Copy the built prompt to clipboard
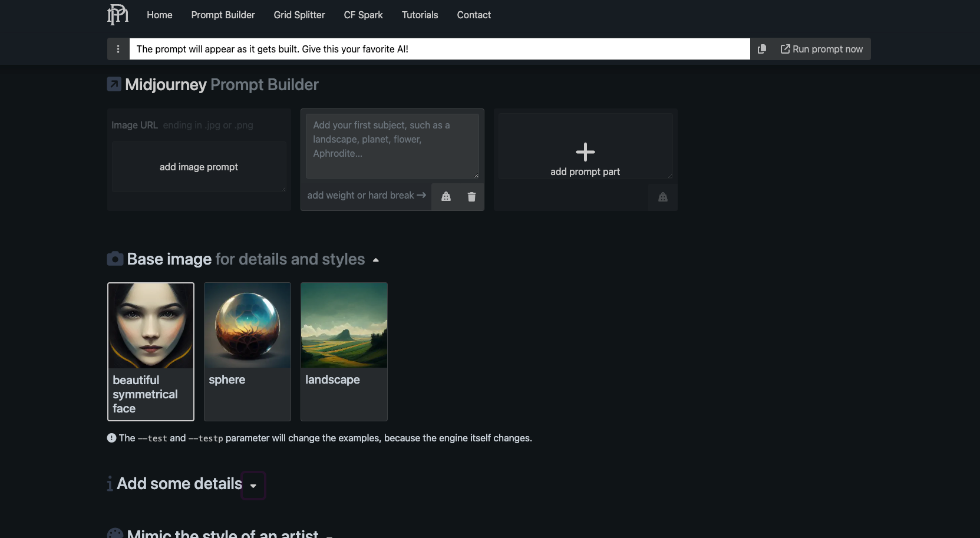Screen dimensions: 980x538 (762, 49)
